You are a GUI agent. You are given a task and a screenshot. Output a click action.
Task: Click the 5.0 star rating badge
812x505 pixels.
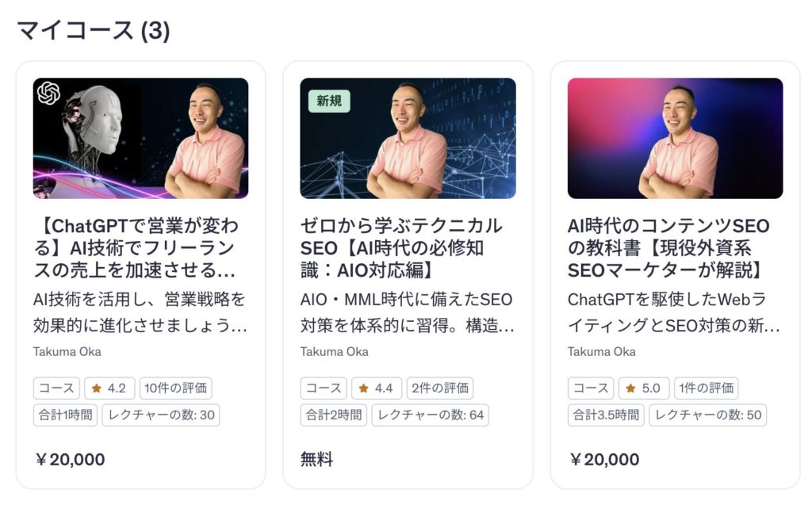tap(644, 388)
